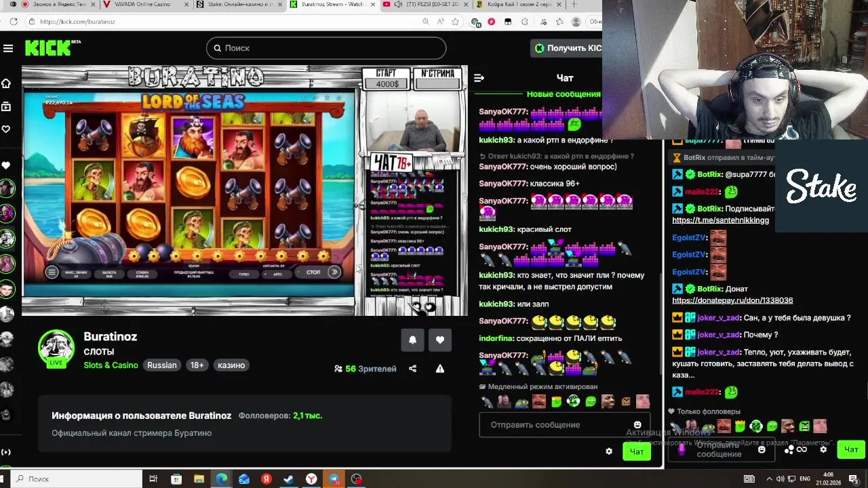Open Telegram from taskbar
Viewport: 868px width, 488px height.
click(x=334, y=479)
